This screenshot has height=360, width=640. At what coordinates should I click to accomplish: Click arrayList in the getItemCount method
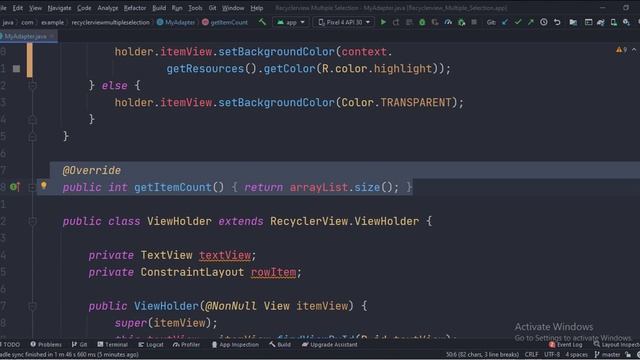[318, 187]
